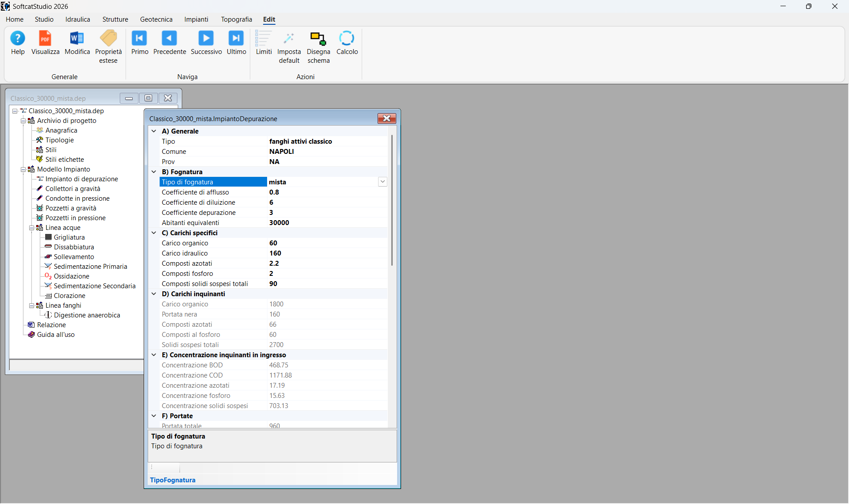The width and height of the screenshot is (849, 504).
Task: Switch to Idraulica tab
Action: point(78,19)
